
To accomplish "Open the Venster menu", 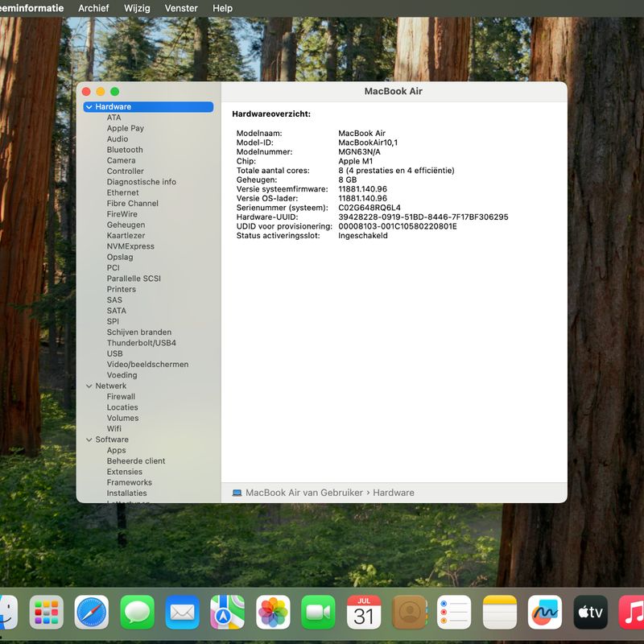I will pos(181,8).
